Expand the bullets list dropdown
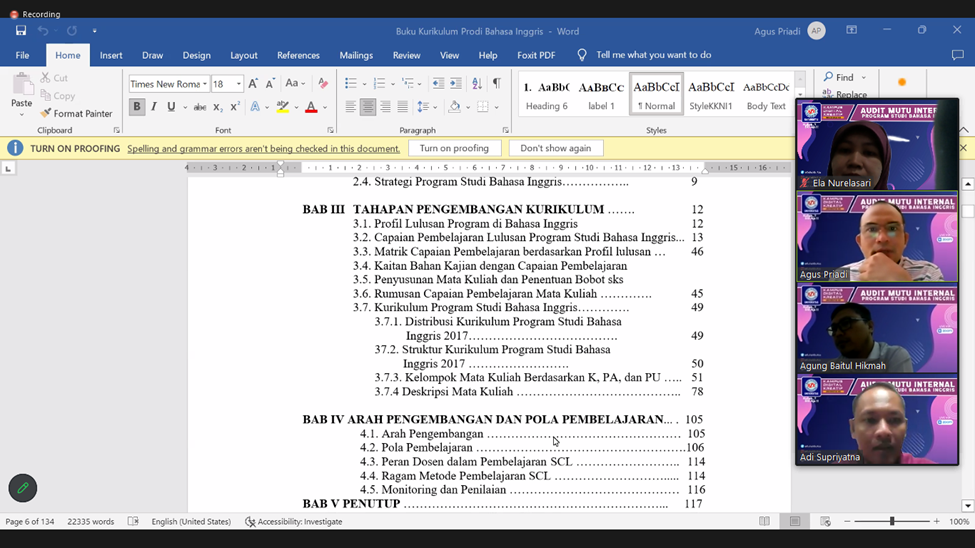The image size is (975, 548). pyautogui.click(x=364, y=84)
